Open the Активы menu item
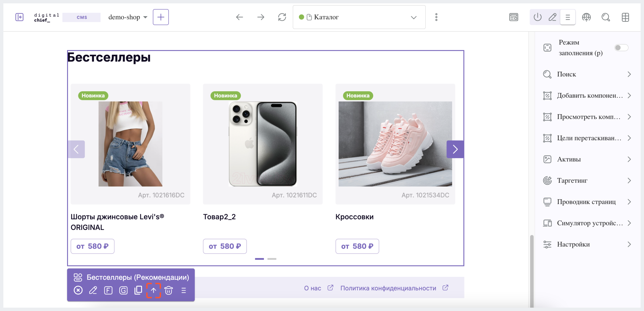The height and width of the screenshot is (311, 644). [587, 159]
